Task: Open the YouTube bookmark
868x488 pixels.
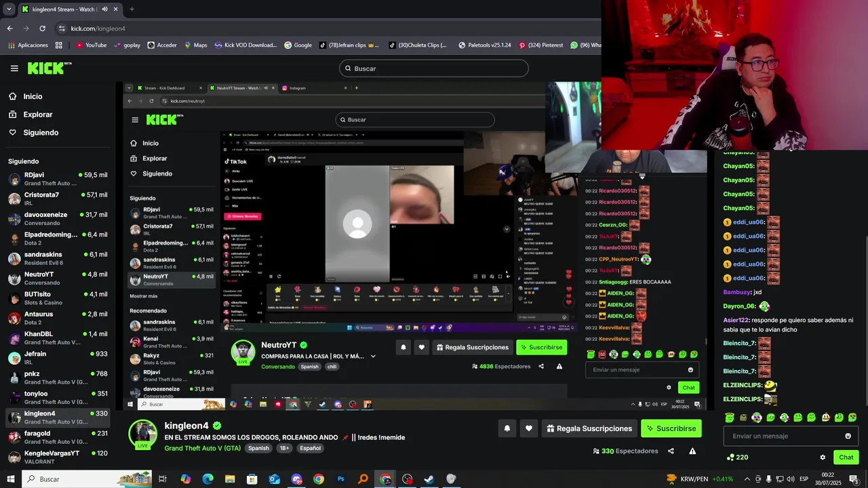Action: (x=91, y=45)
